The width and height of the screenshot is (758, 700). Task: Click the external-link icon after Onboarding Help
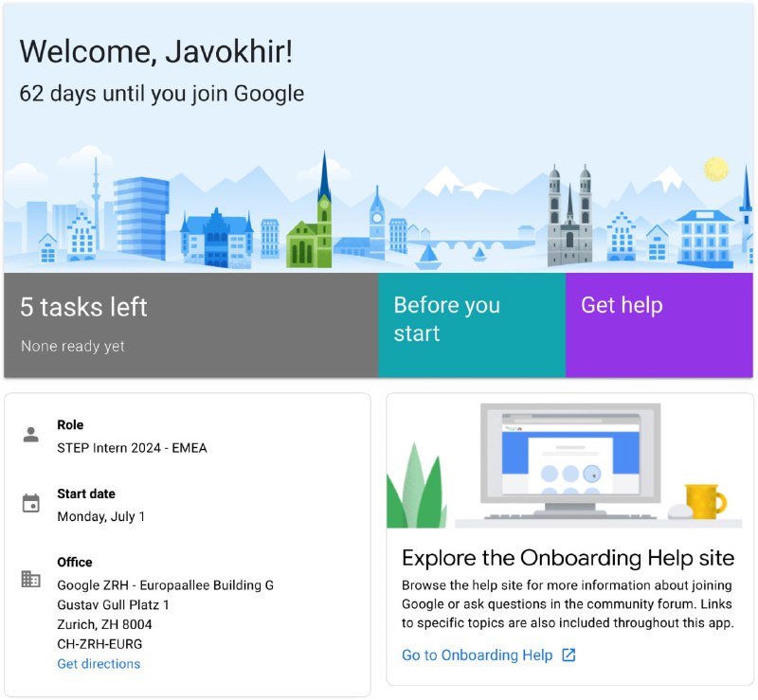[568, 655]
